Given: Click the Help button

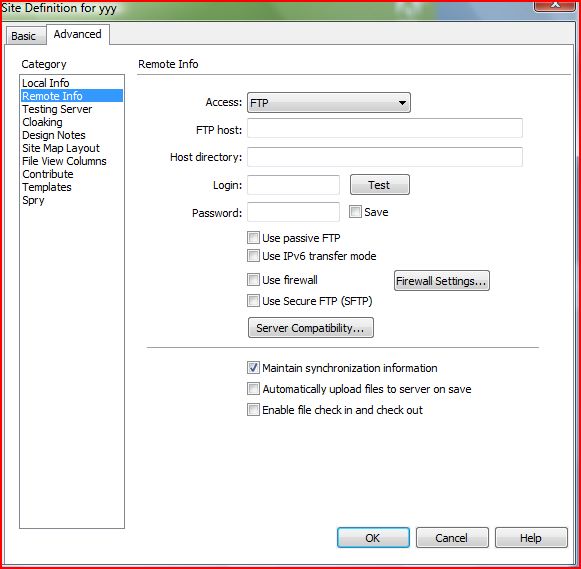Looking at the screenshot, I should pos(531,538).
